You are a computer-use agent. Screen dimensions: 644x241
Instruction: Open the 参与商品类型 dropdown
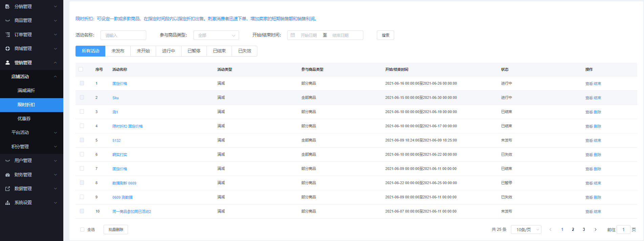point(216,35)
